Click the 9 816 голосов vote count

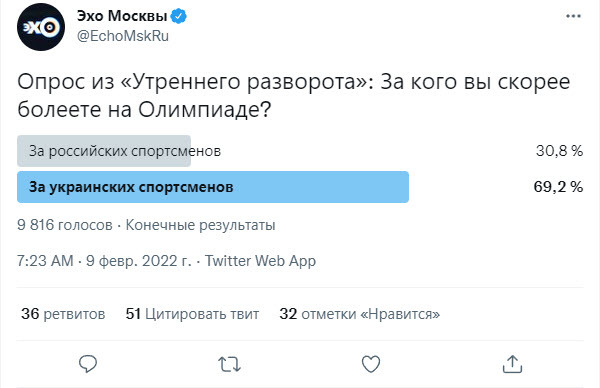click(65, 225)
